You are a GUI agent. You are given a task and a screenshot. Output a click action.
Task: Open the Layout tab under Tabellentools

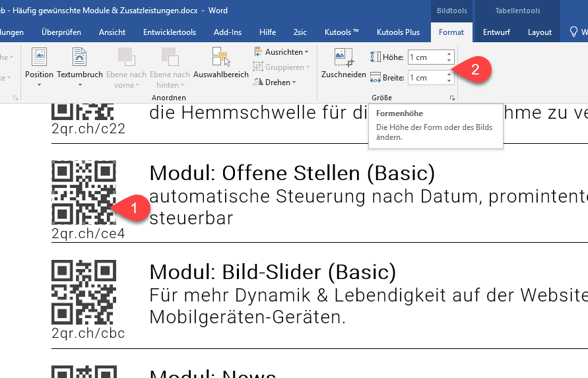tap(539, 32)
